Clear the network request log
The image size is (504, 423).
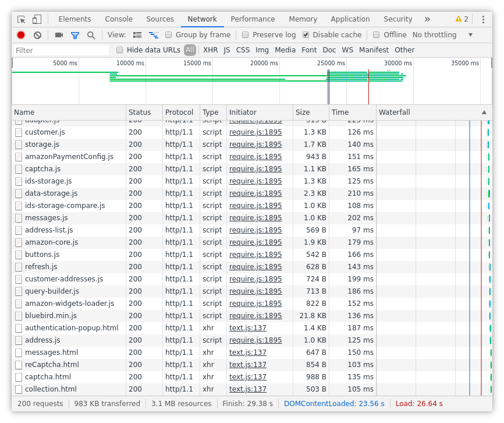click(x=37, y=34)
